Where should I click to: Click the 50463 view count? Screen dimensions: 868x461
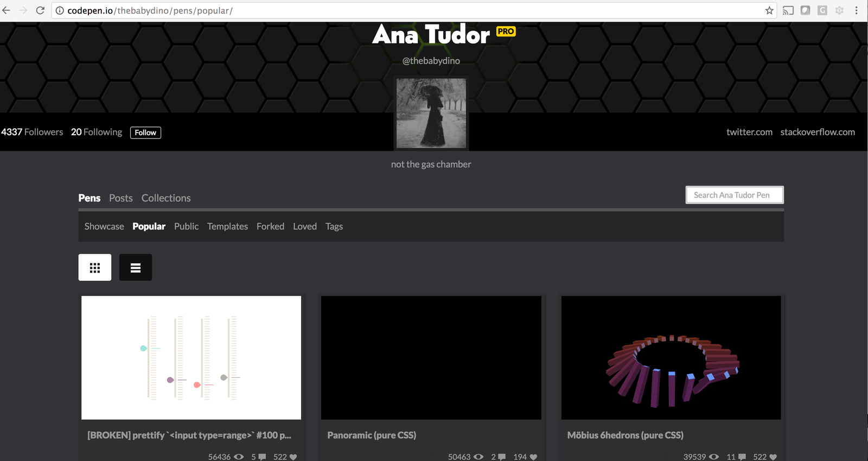point(459,457)
